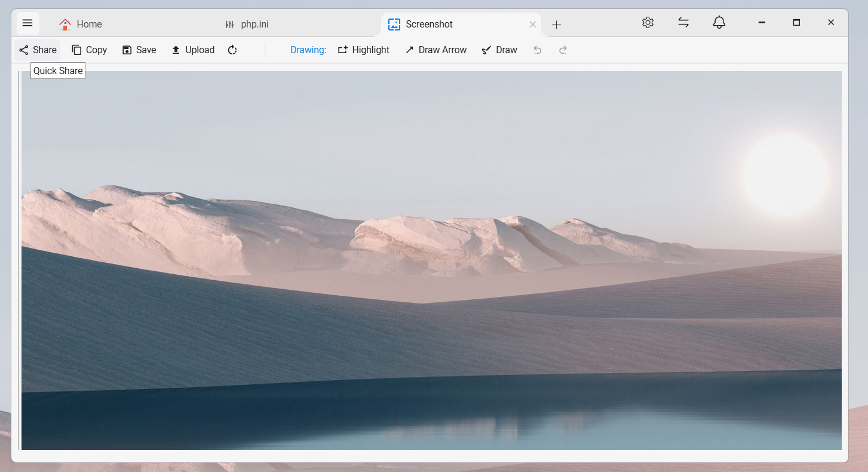Screen dimensions: 868x472
Task: Close the application window
Action: [x=831, y=23]
